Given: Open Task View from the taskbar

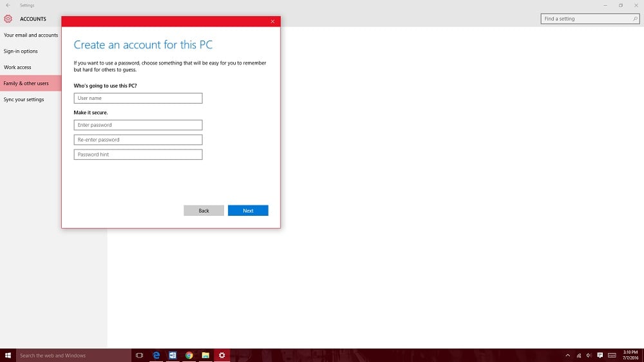Looking at the screenshot, I should pyautogui.click(x=139, y=355).
